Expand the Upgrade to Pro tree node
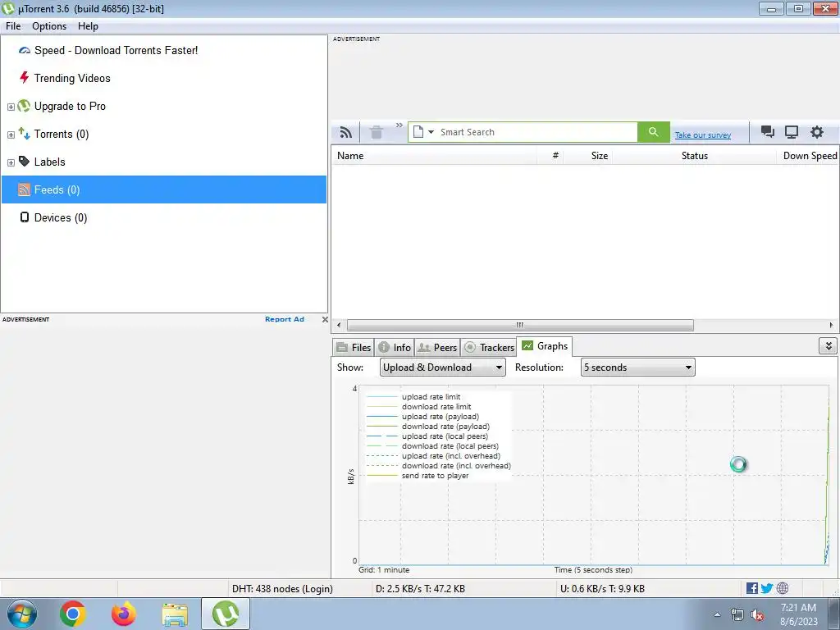This screenshot has height=630, width=840. coord(11,107)
